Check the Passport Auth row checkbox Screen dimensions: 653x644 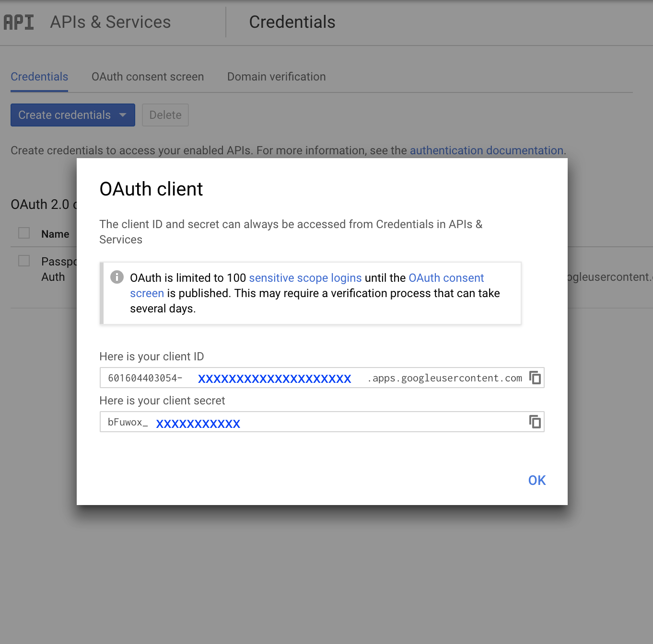pos(24,261)
